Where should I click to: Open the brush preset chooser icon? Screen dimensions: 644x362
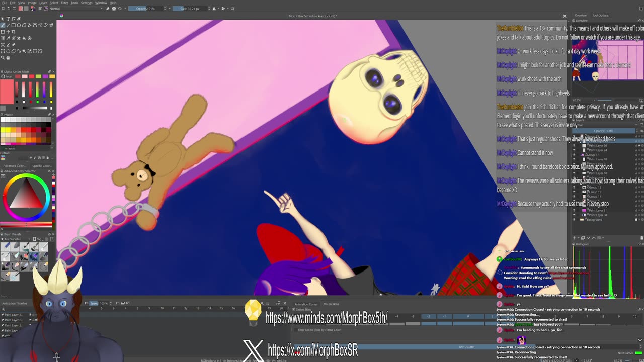tap(46, 9)
